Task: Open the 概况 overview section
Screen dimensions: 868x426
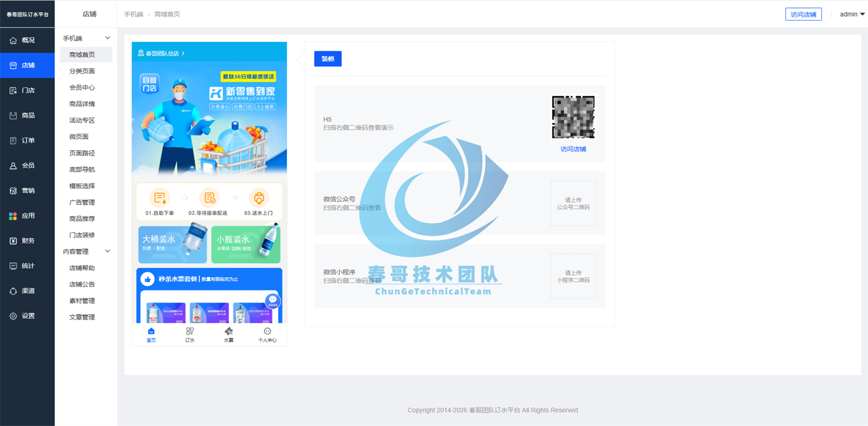Action: click(27, 40)
